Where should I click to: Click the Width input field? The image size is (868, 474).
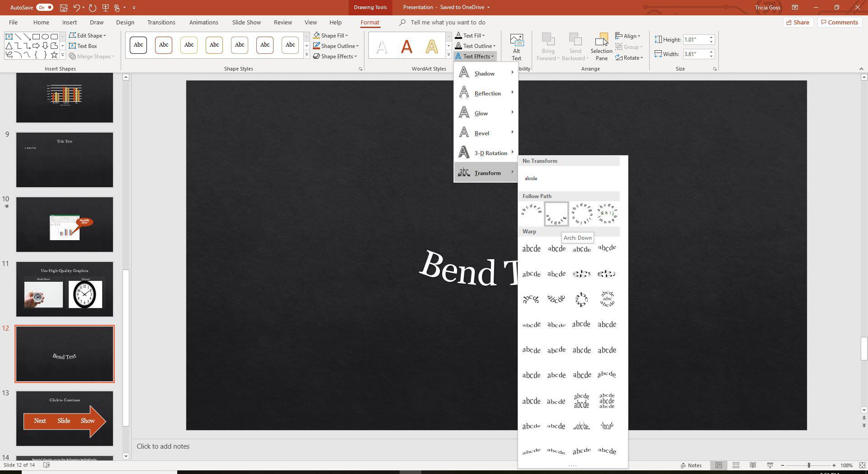[695, 54]
